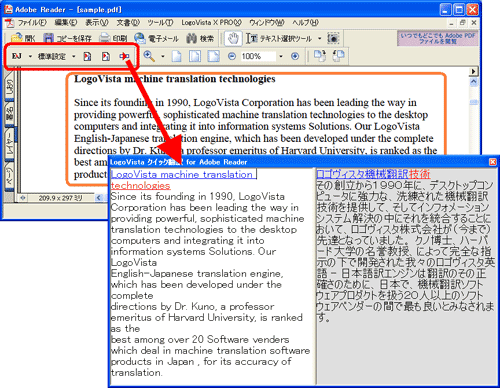Click the E-mail (電子メール) globe icon
Image resolution: width=500 pixels, height=388 pixels.
click(x=140, y=38)
